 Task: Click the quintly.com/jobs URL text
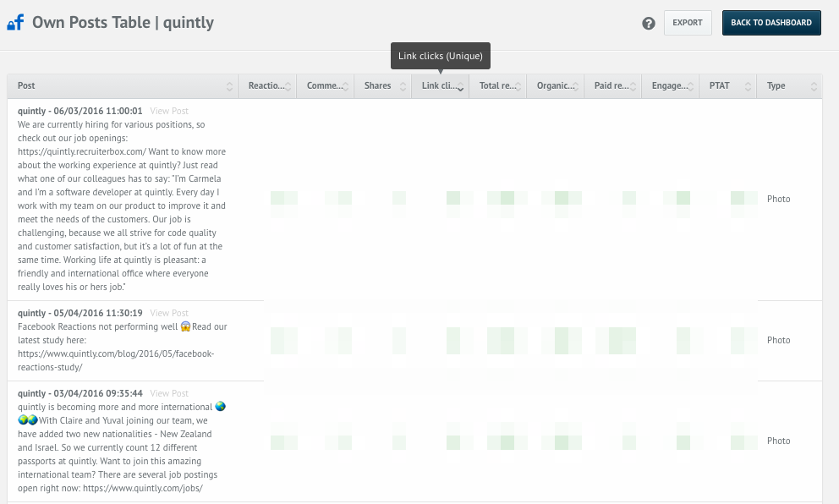[143, 488]
